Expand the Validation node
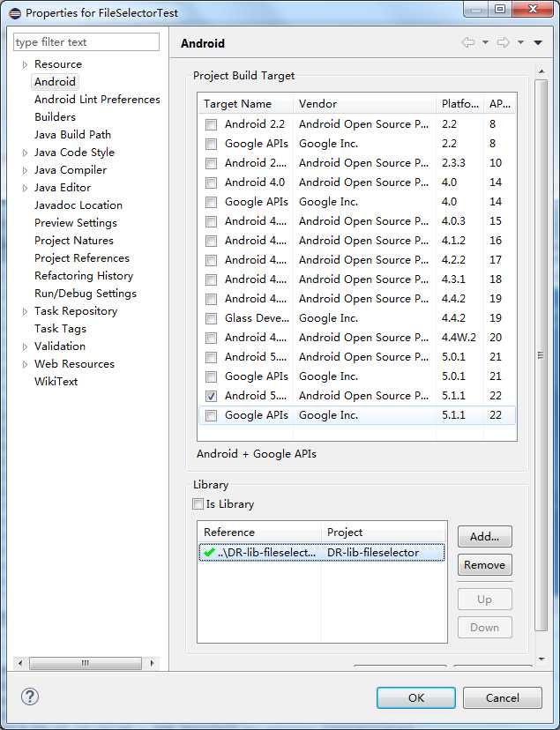The height and width of the screenshot is (730, 560). tap(25, 346)
